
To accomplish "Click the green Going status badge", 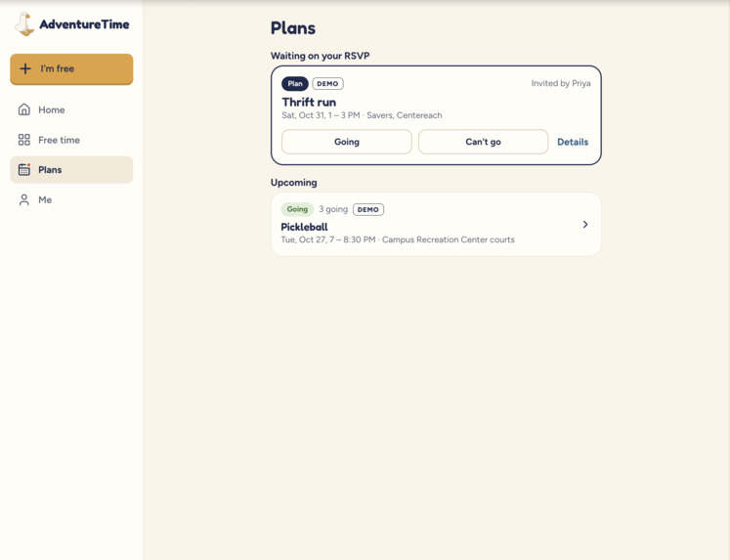I will click(x=297, y=209).
